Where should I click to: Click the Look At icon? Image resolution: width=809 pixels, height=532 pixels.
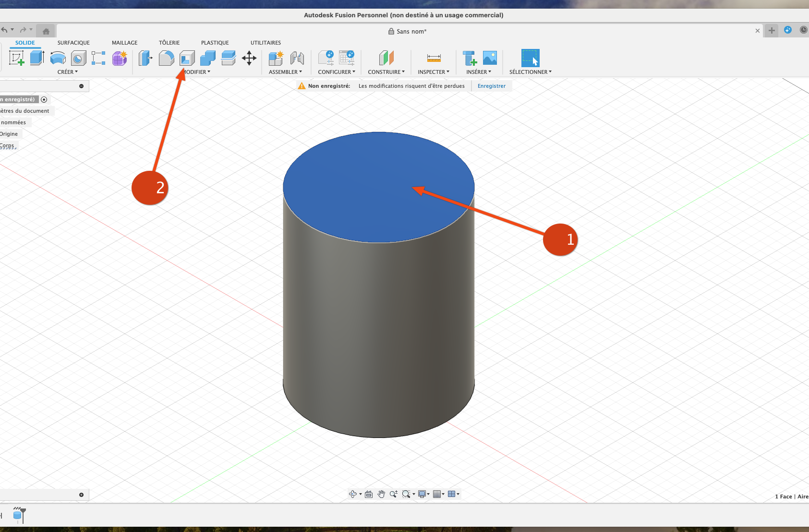click(369, 494)
